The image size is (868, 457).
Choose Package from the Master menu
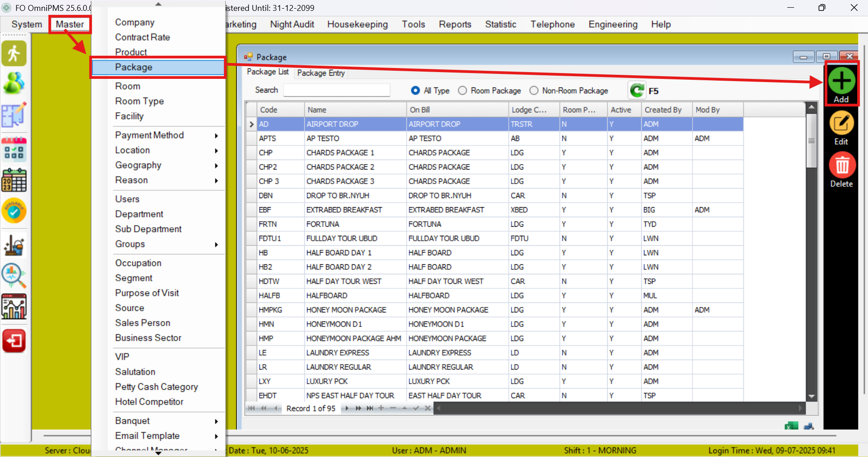(158, 67)
